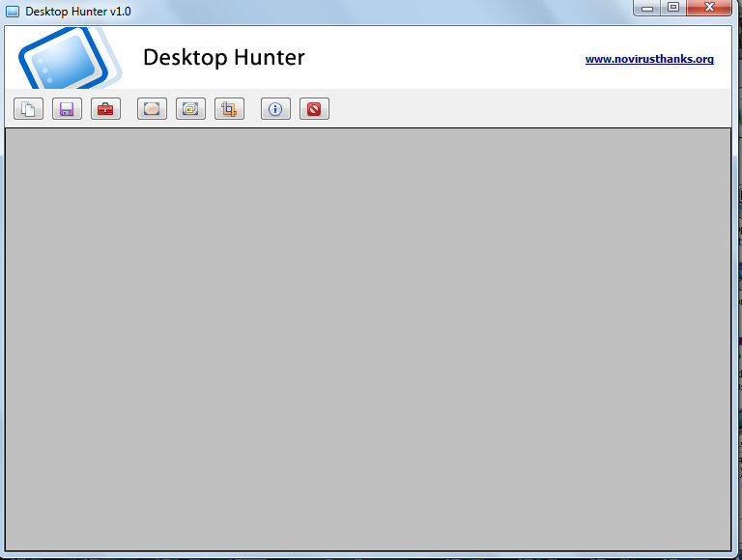Click the window capture icon
742x560 pixels.
coord(190,109)
